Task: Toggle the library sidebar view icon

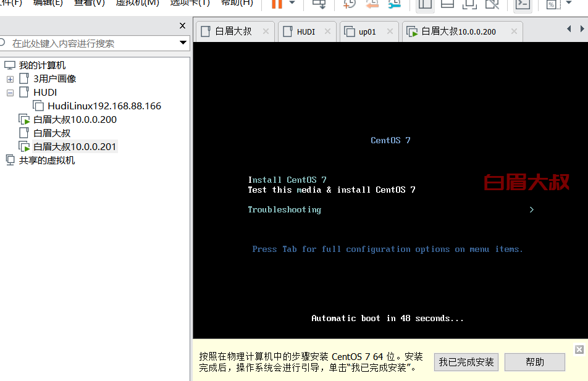Action: 425,4
